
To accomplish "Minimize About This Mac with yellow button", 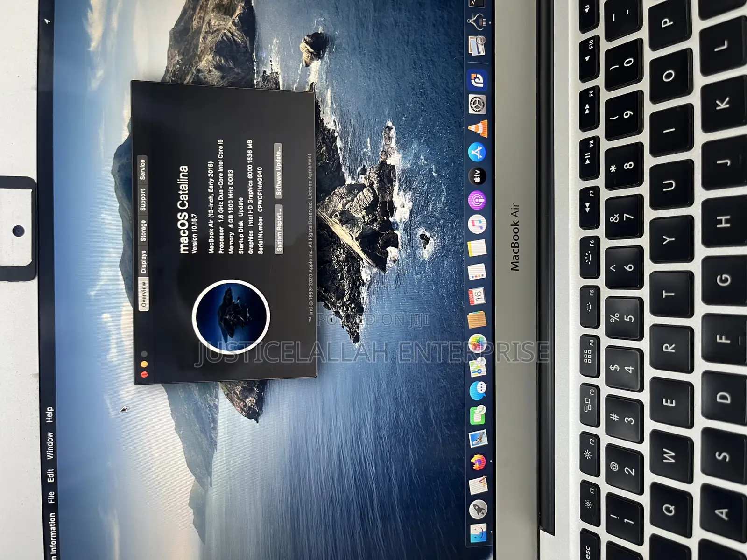I will 145,364.
